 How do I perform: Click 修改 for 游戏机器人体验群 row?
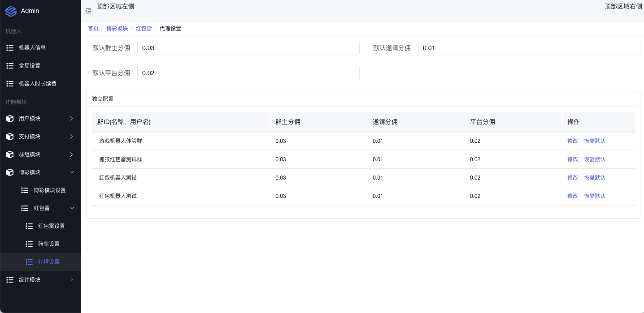573,141
